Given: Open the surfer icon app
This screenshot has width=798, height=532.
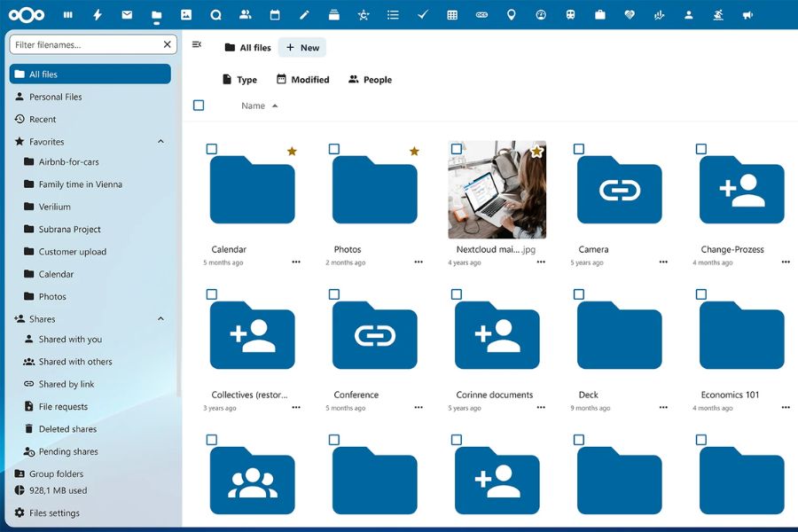Looking at the screenshot, I should [718, 15].
